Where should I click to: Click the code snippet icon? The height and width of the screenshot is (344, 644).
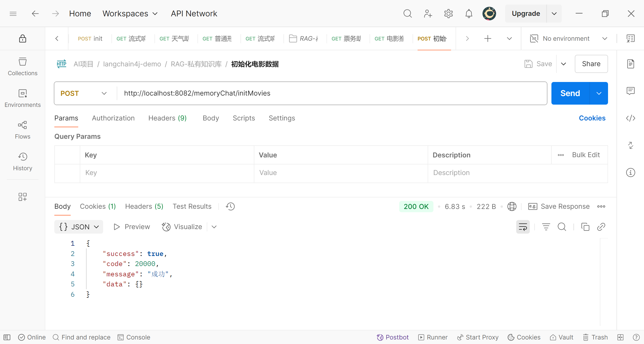630,118
